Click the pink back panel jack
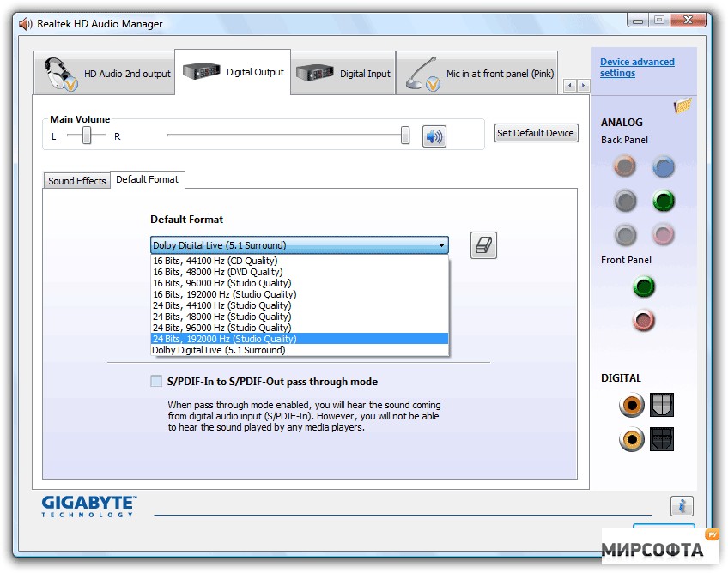This screenshot has width=728, height=573. 663,234
